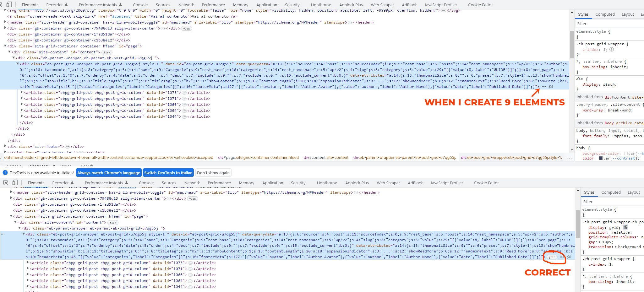Viewport: 644px width, 292px height.
Task: Click Switch DevTools to Italian button
Action: pyautogui.click(x=168, y=173)
